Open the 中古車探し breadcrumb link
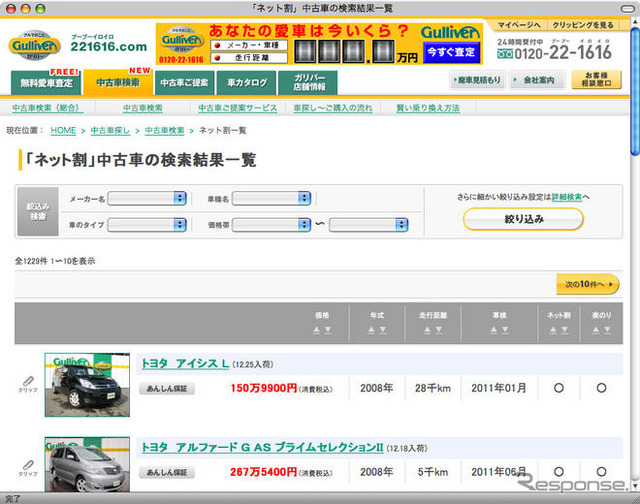640x504 pixels. pos(110,131)
